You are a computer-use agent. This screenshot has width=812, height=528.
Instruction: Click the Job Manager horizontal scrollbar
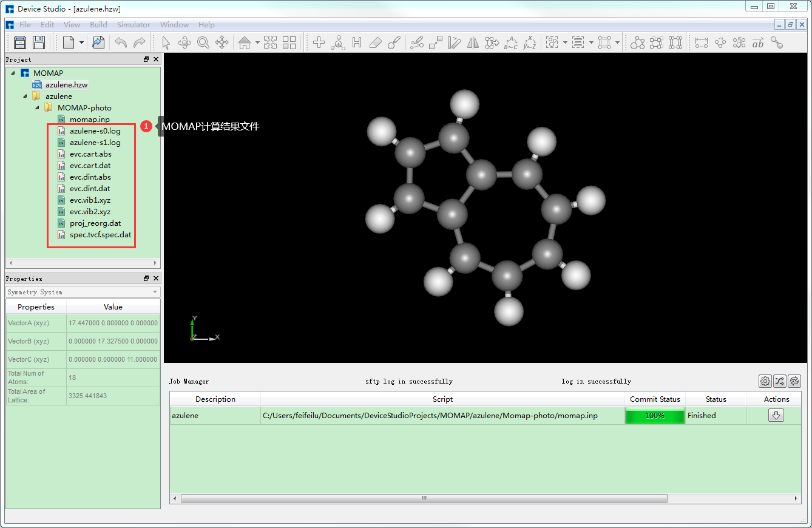point(424,498)
